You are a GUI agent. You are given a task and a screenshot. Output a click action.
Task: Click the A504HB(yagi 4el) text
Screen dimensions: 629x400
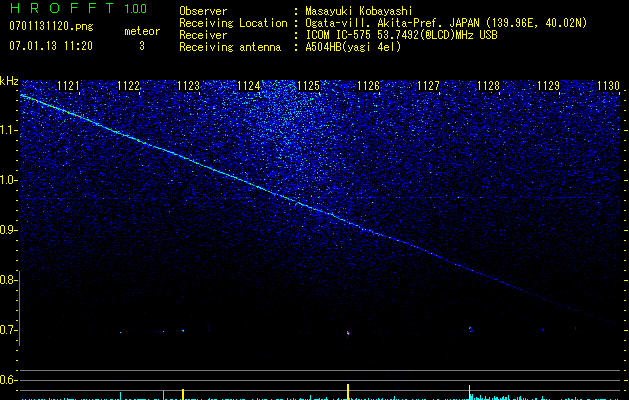point(353,47)
